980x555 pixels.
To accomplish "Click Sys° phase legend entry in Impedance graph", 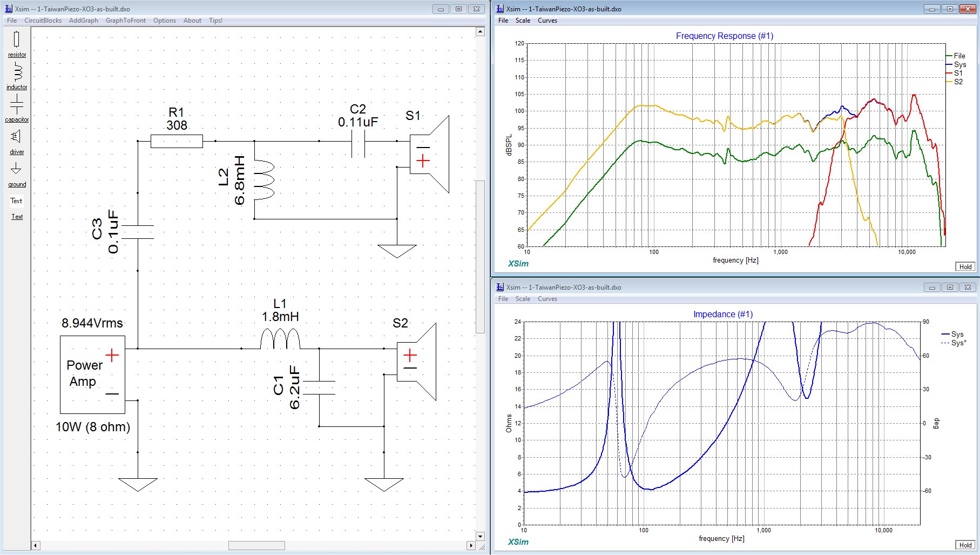I will tap(954, 343).
